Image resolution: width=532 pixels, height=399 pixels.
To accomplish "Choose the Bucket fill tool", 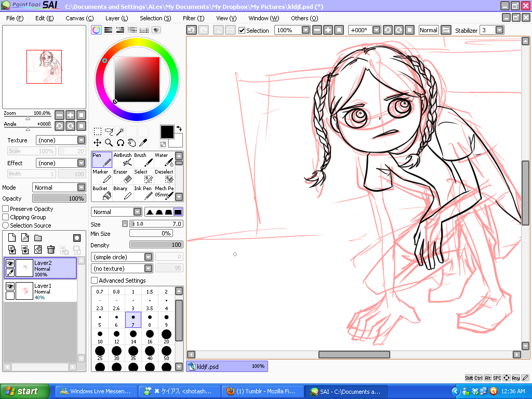I will (102, 193).
